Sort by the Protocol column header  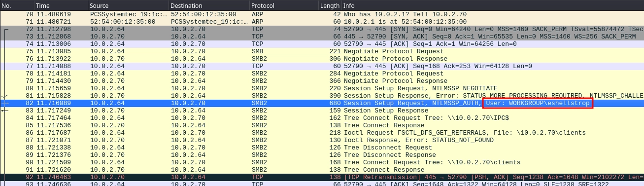(x=283, y=5)
